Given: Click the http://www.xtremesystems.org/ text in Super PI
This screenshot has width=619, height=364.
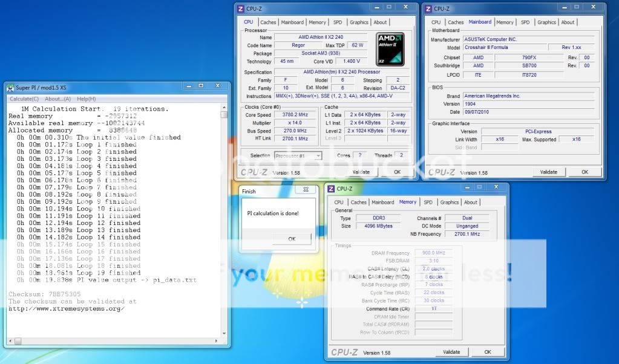Looking at the screenshot, I should (67, 309).
